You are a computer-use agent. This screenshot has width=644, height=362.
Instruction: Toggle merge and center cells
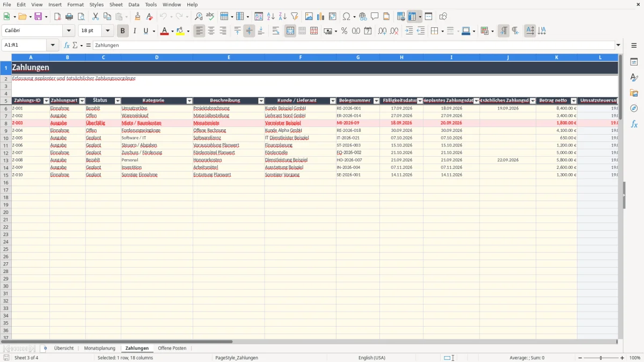pyautogui.click(x=290, y=31)
